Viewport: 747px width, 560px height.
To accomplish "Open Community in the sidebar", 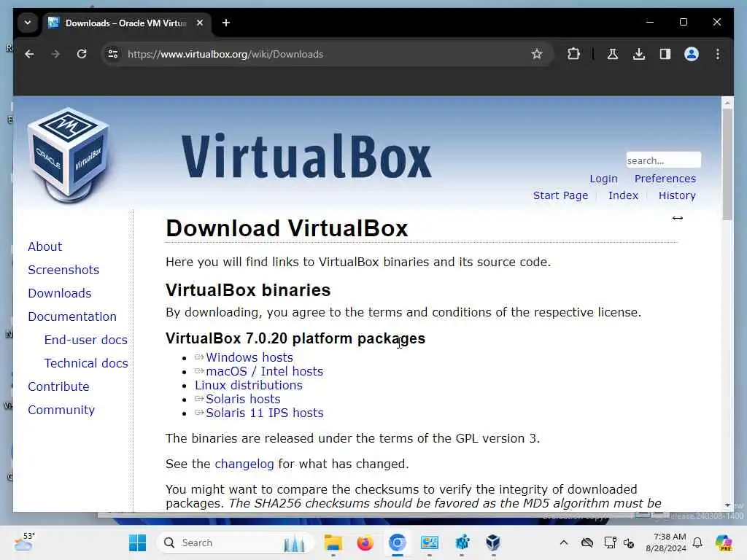I will [61, 410].
